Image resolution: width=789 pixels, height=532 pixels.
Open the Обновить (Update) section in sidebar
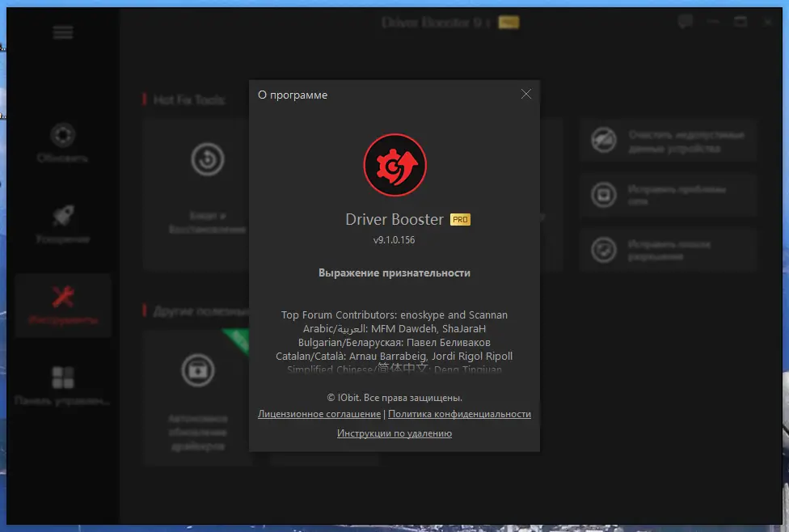tap(62, 144)
